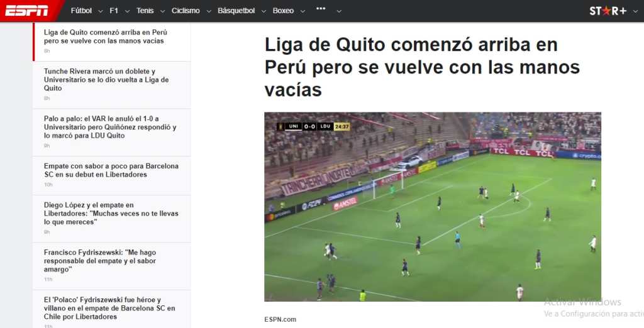The width and height of the screenshot is (644, 328).
Task: Open the Star+ logo link
Action: click(x=608, y=11)
